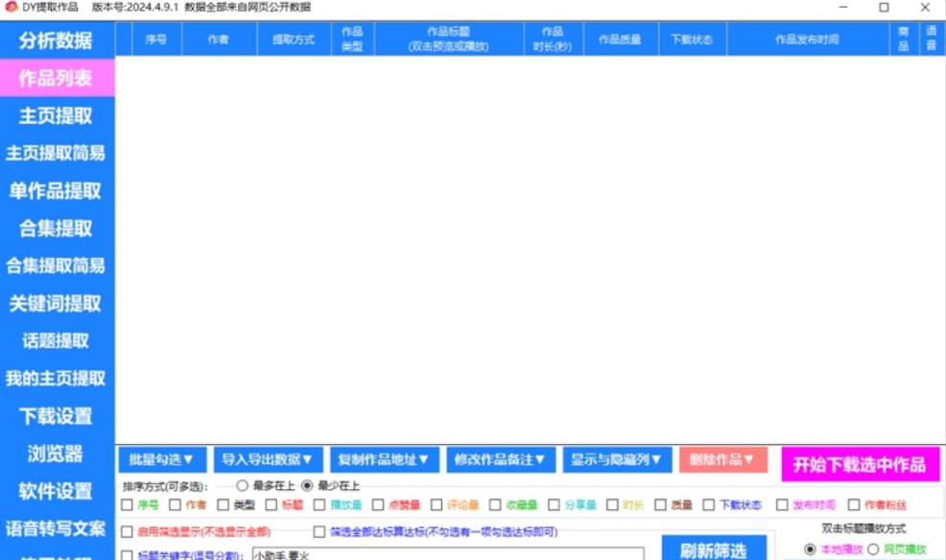Image resolution: width=946 pixels, height=560 pixels.
Task: Expand the 批量勾选 dropdown
Action: (x=162, y=460)
